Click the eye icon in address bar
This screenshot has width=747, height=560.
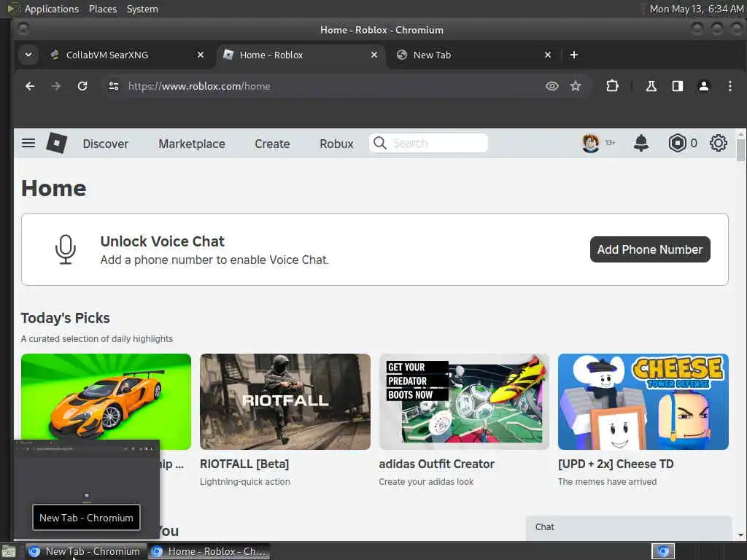(551, 86)
